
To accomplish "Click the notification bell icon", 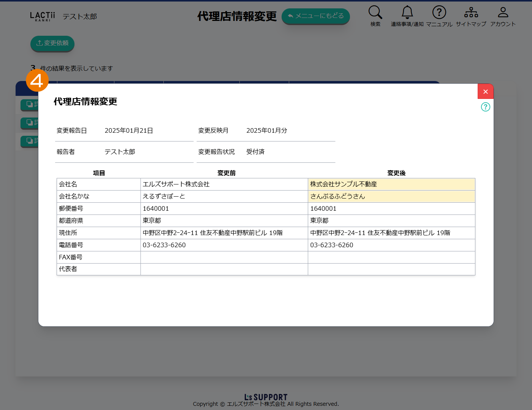I will click(x=407, y=13).
